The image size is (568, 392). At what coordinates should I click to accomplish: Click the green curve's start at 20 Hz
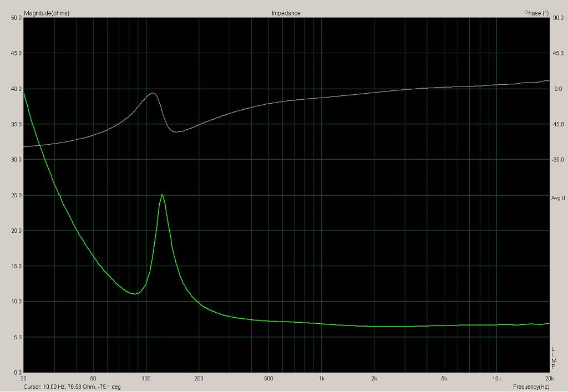point(24,93)
